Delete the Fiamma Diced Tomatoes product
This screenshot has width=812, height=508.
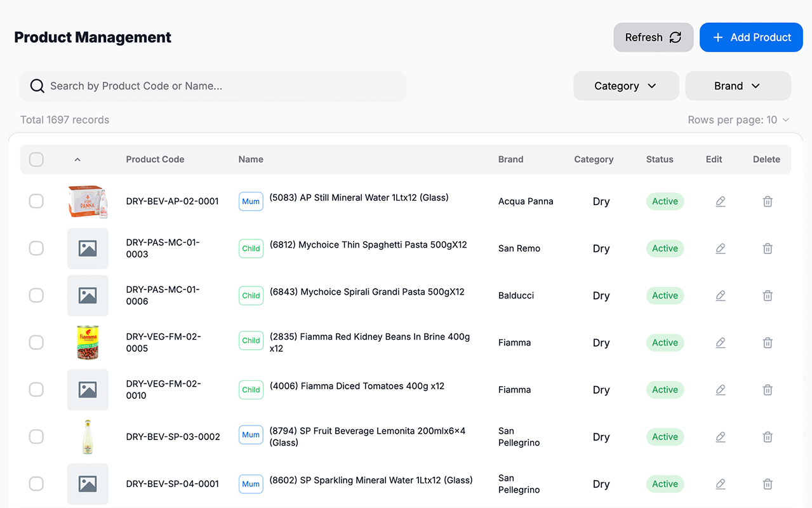(x=768, y=389)
